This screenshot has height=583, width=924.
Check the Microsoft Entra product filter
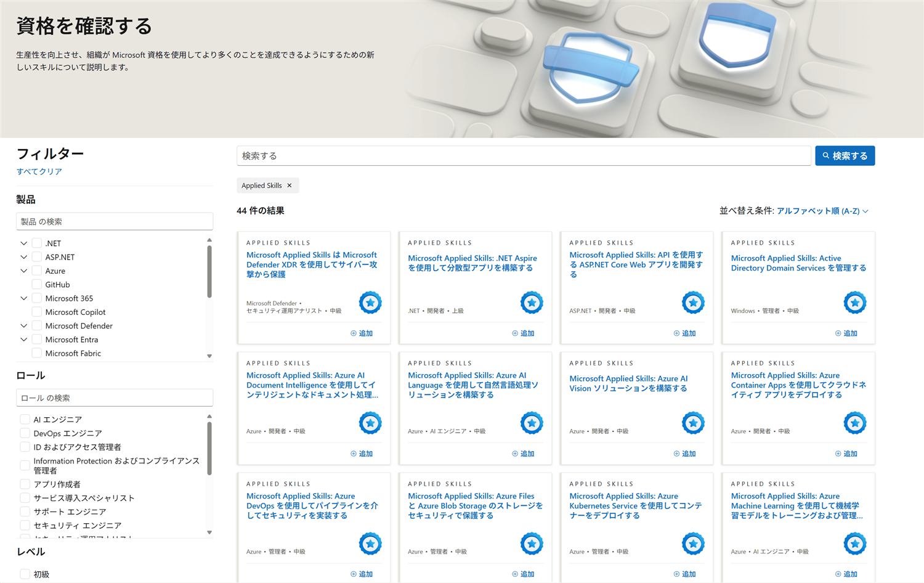37,340
